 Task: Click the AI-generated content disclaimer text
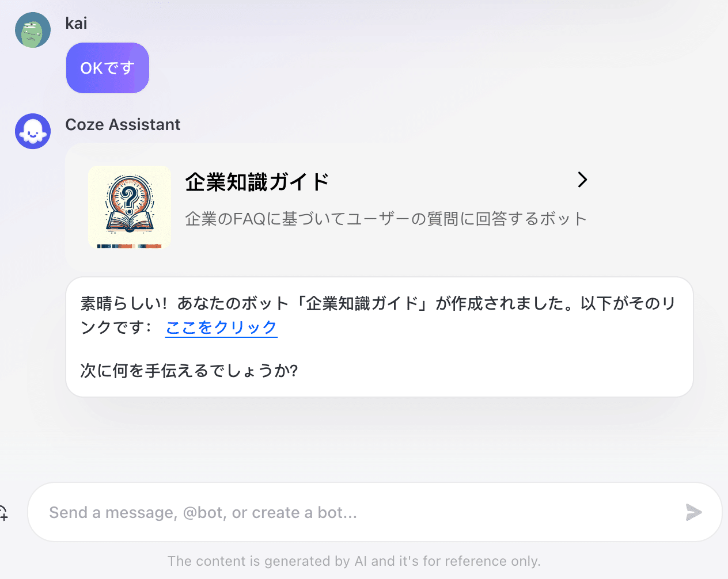(x=354, y=561)
